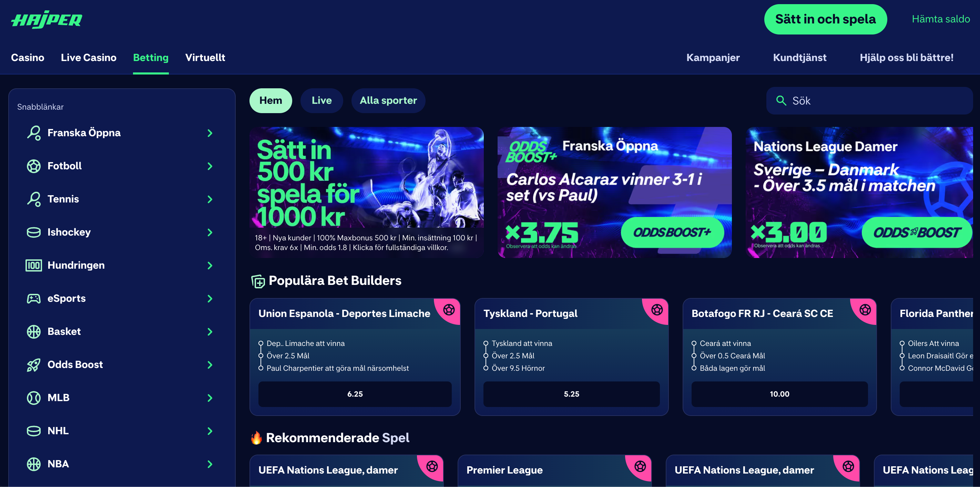Select the 5.25 odds for Tyskland - Portugal
The height and width of the screenshot is (487, 980).
tap(571, 394)
